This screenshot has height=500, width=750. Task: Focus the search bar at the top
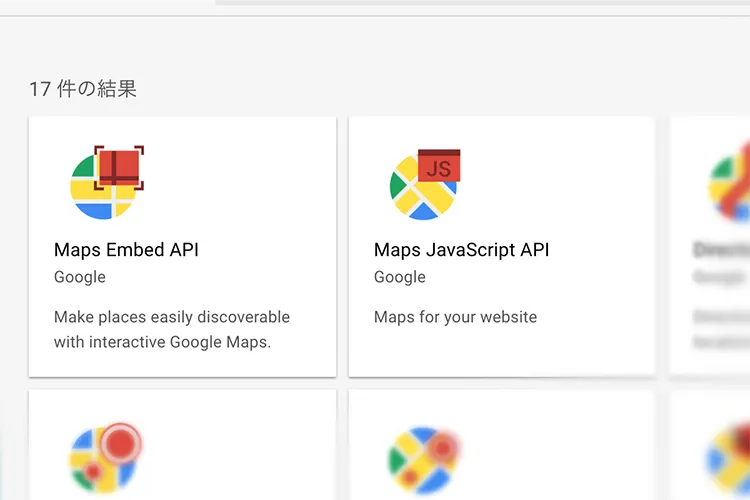(x=480, y=3)
